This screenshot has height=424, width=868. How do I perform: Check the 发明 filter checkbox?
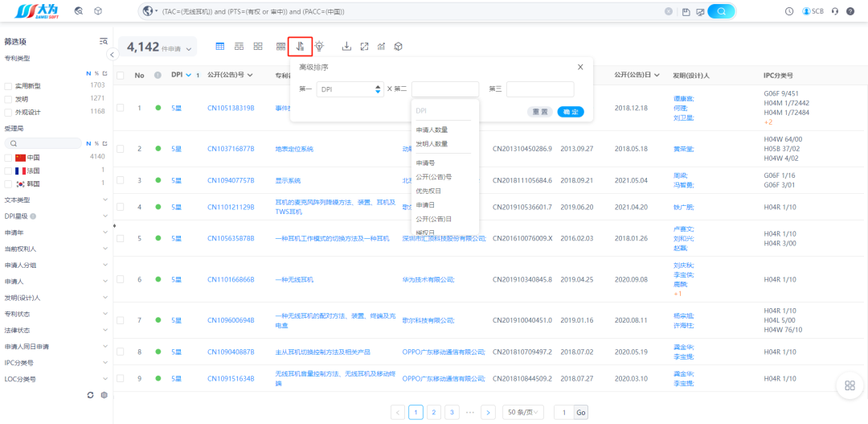[x=8, y=99]
